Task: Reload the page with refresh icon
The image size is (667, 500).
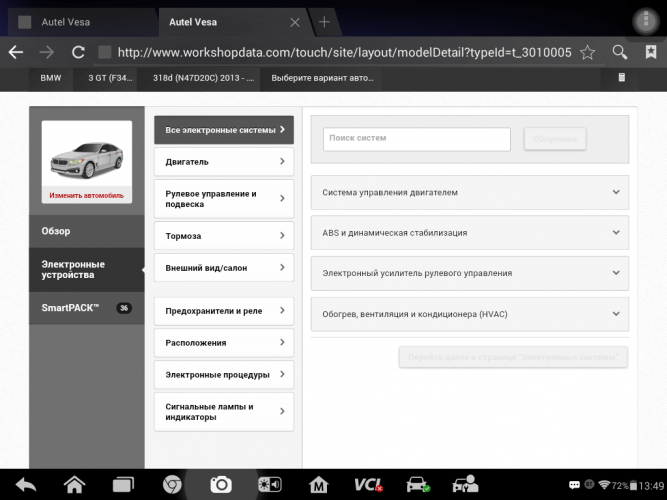Action: pos(78,52)
